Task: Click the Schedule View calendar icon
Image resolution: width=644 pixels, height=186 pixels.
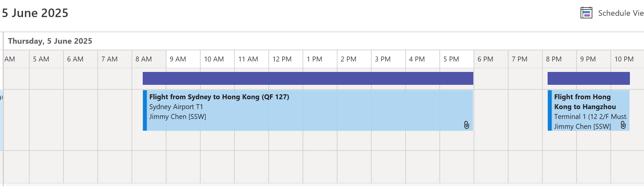Action: point(586,13)
